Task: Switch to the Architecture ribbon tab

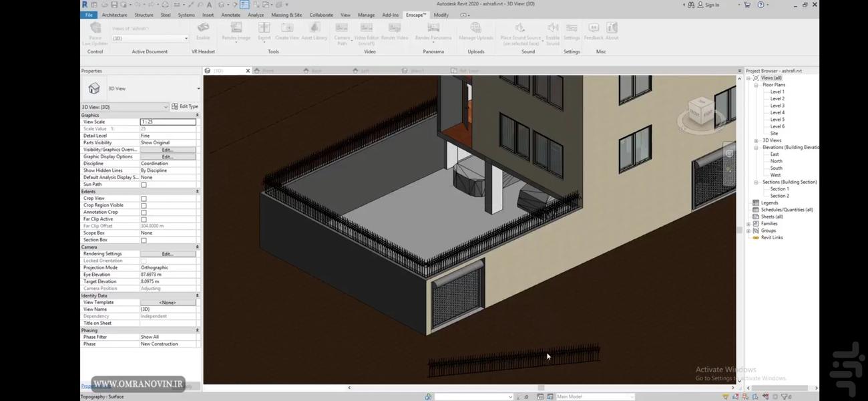Action: [x=114, y=15]
